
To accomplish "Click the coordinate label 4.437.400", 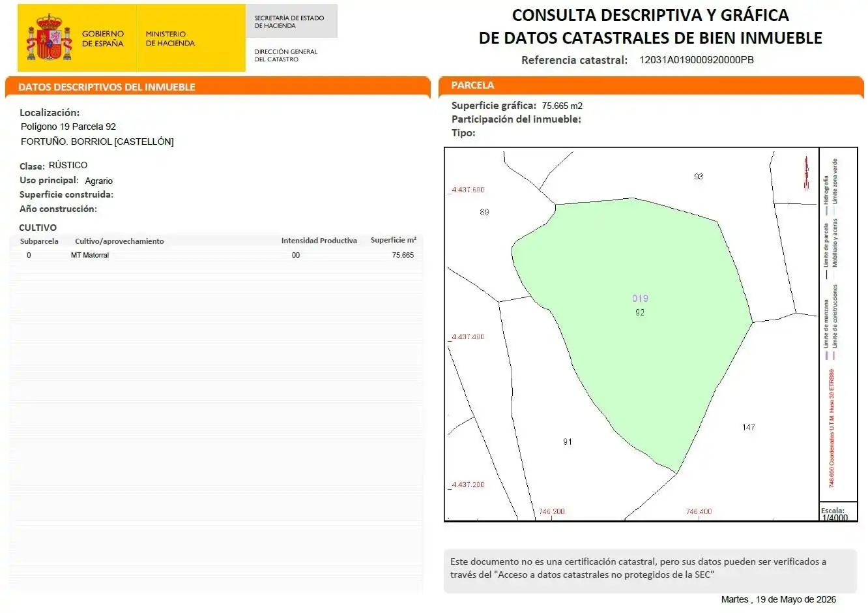I will click(x=468, y=337).
